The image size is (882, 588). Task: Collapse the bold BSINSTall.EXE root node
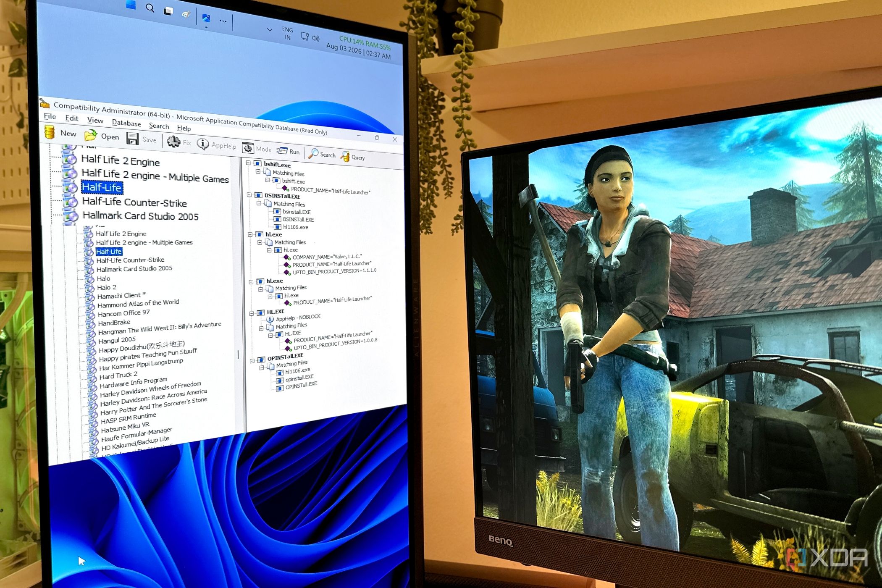[249, 195]
